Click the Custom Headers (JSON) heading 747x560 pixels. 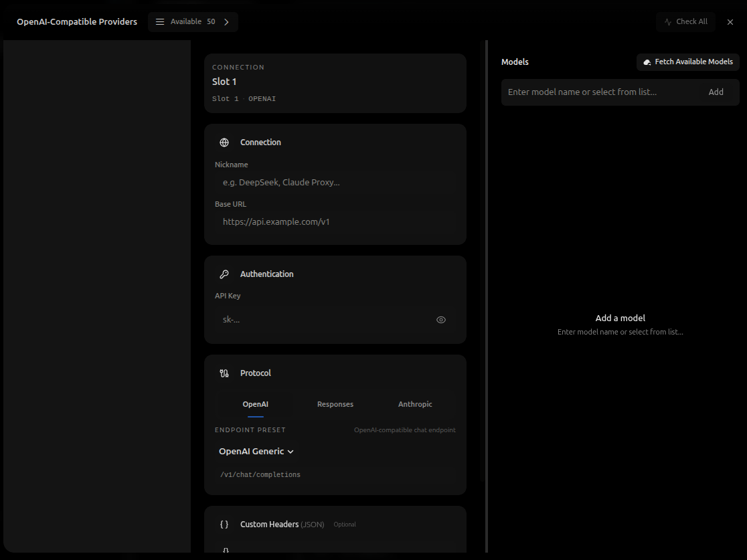pos(282,525)
